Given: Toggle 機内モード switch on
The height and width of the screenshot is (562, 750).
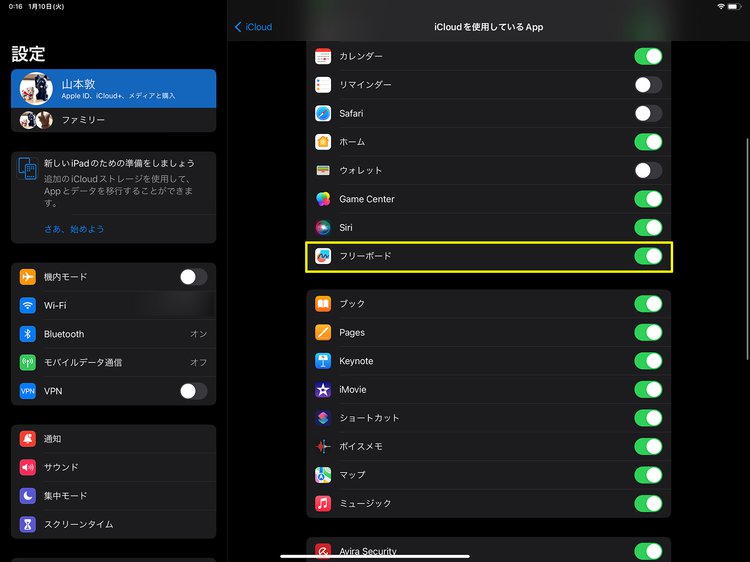Looking at the screenshot, I should [x=194, y=277].
